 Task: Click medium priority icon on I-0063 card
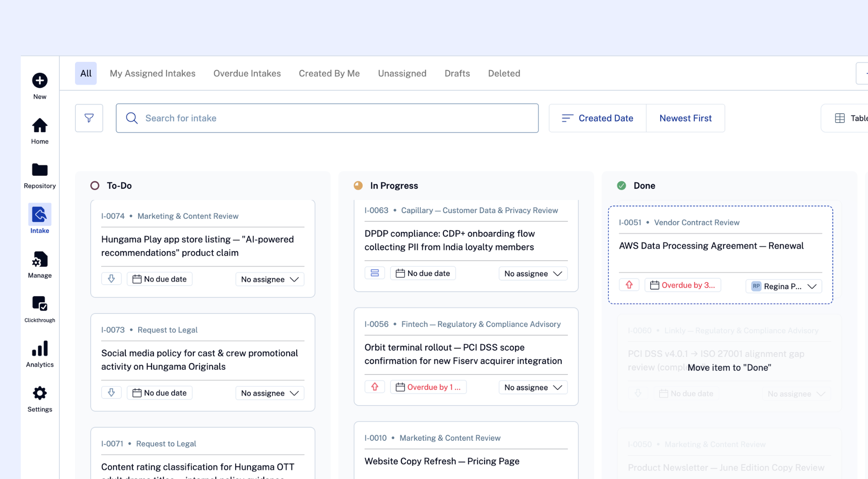[x=375, y=273]
